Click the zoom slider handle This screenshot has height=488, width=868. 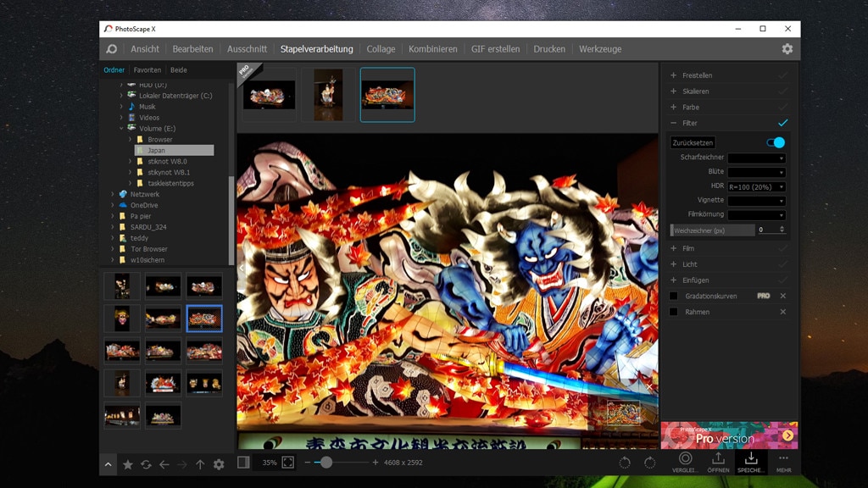pos(326,463)
